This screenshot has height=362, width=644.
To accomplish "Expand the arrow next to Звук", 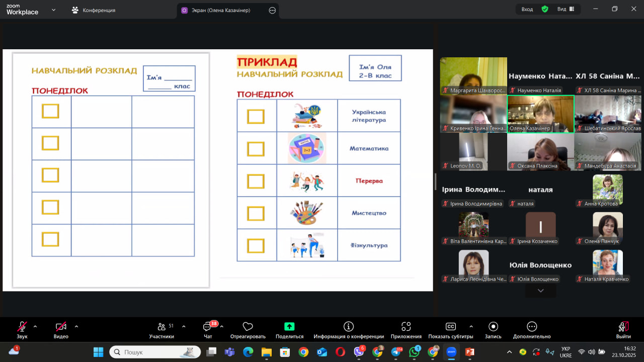I will pyautogui.click(x=35, y=326).
